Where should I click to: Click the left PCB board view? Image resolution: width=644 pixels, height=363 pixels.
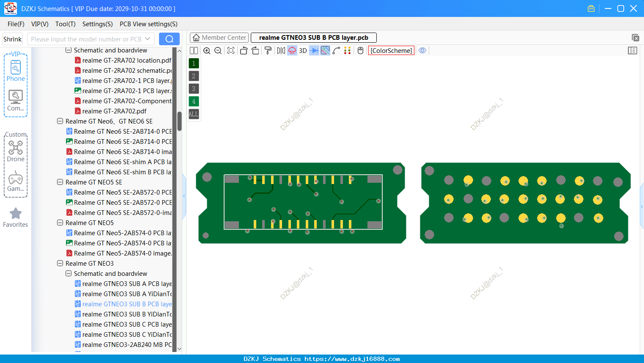301,203
